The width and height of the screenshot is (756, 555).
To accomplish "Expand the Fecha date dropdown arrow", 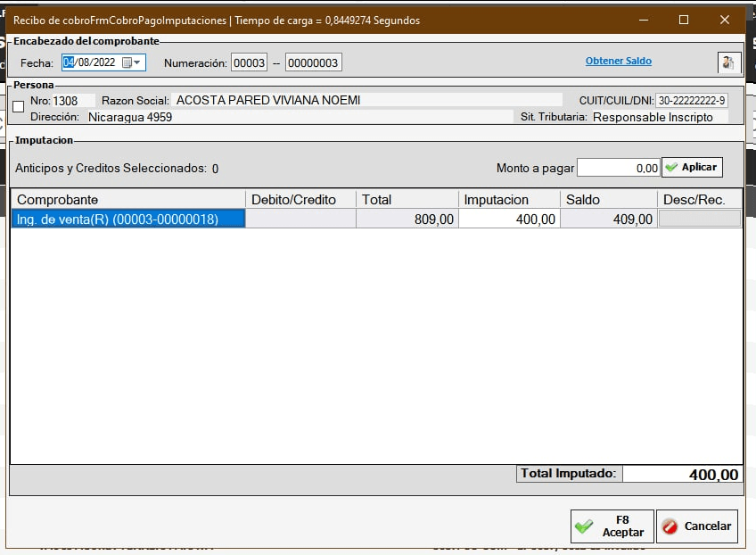I will (137, 62).
